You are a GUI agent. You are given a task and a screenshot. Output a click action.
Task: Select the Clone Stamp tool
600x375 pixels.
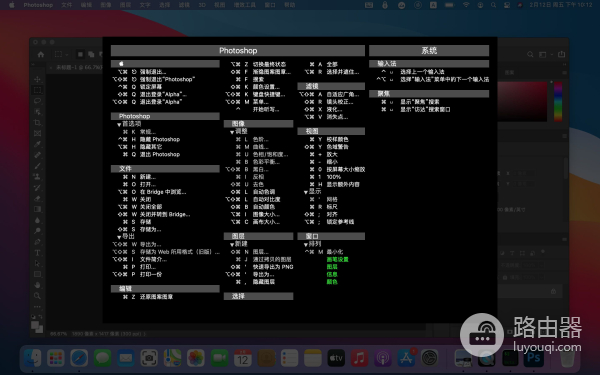coord(38,177)
